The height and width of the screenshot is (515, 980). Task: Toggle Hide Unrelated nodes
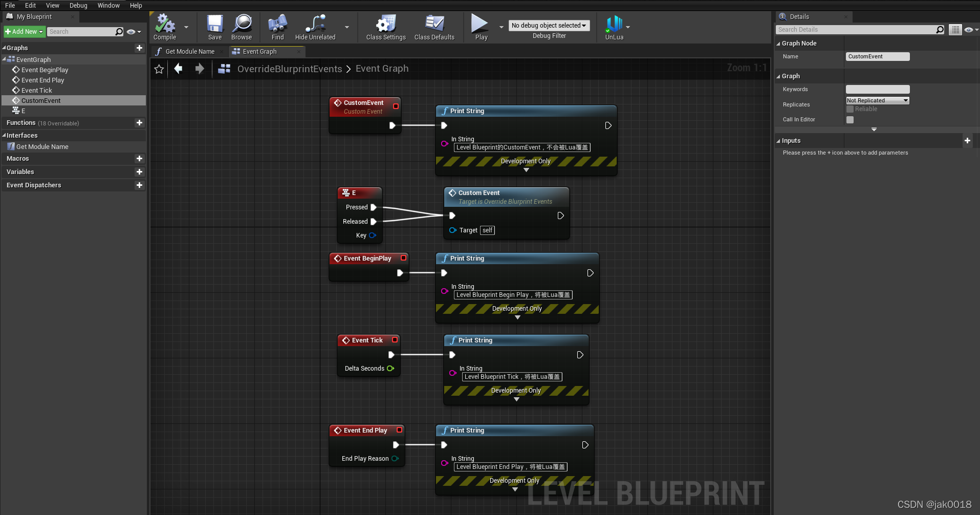(315, 27)
